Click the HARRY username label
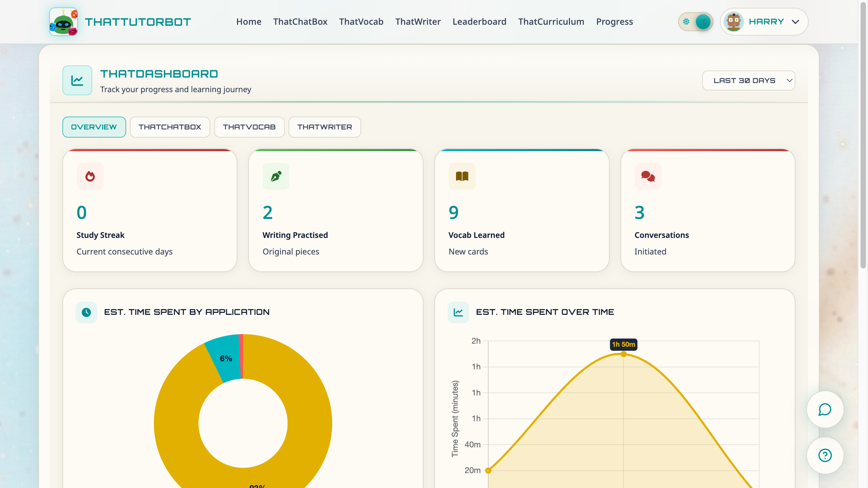The width and height of the screenshot is (868, 488). [766, 22]
